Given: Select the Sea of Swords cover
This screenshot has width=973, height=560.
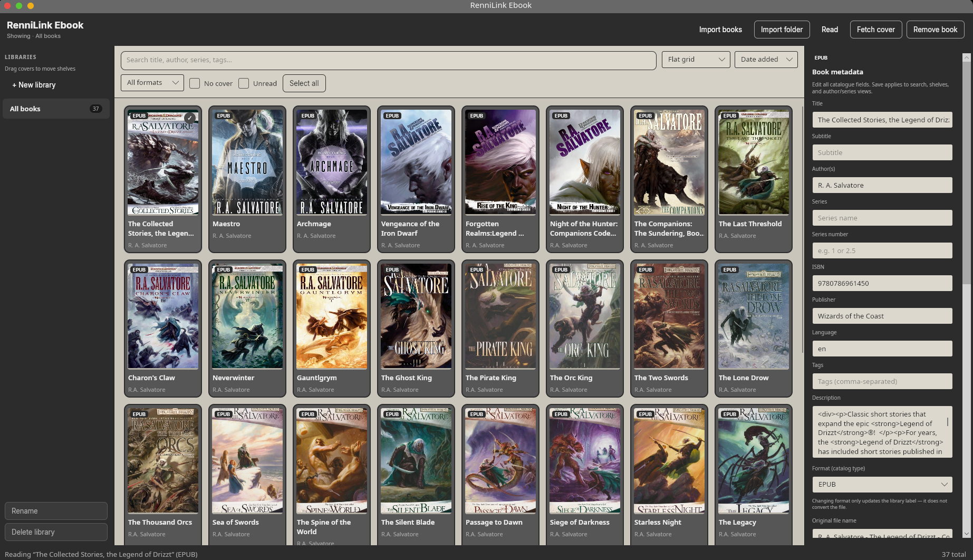Looking at the screenshot, I should [247, 460].
